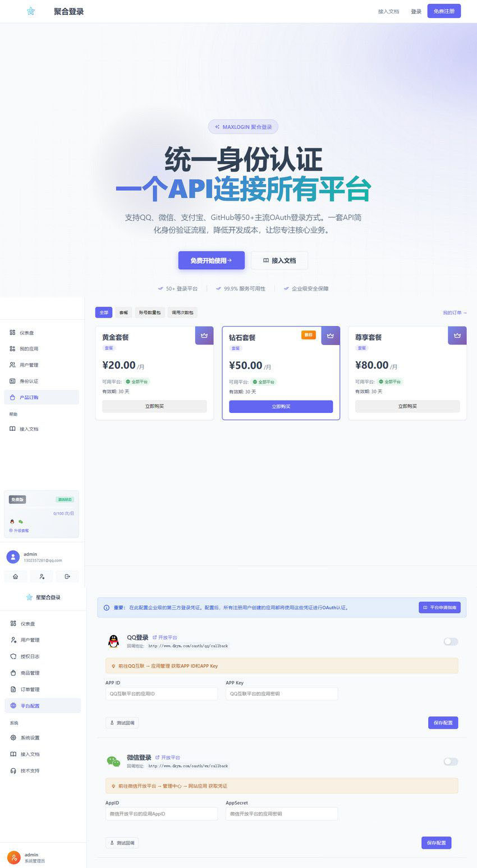Viewport: 477px width, 868px height.
Task: Click the home icon below admin profile
Action: coord(15,576)
